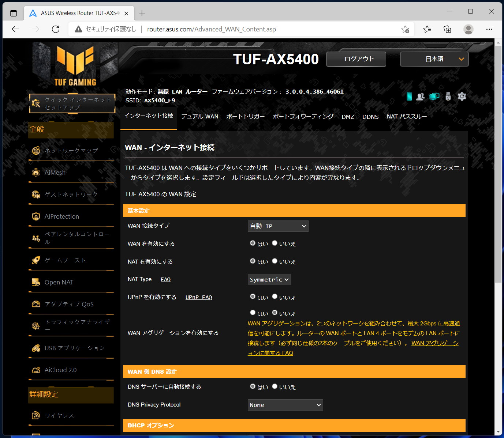Open AiProtection shield icon
This screenshot has width=504, height=438.
(x=36, y=216)
